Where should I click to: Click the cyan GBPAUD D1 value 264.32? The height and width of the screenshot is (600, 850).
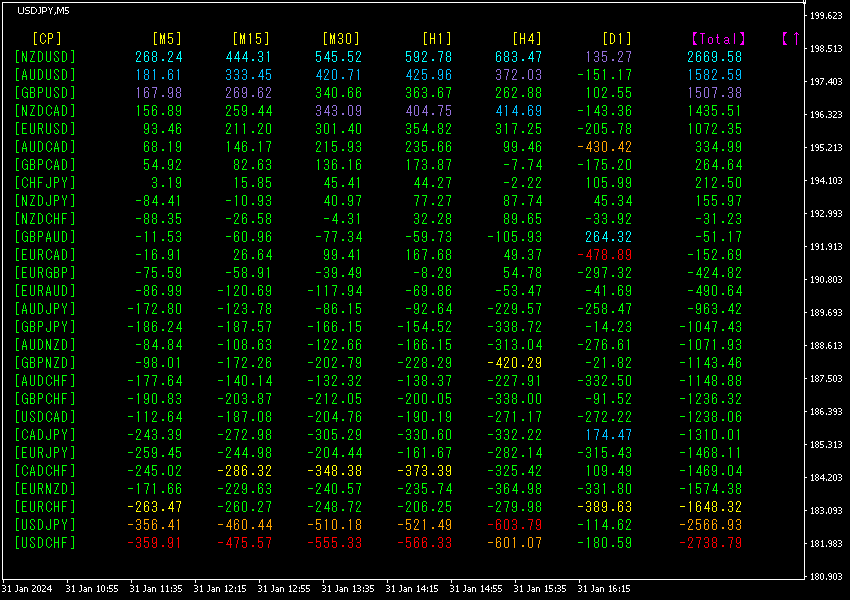tap(609, 237)
